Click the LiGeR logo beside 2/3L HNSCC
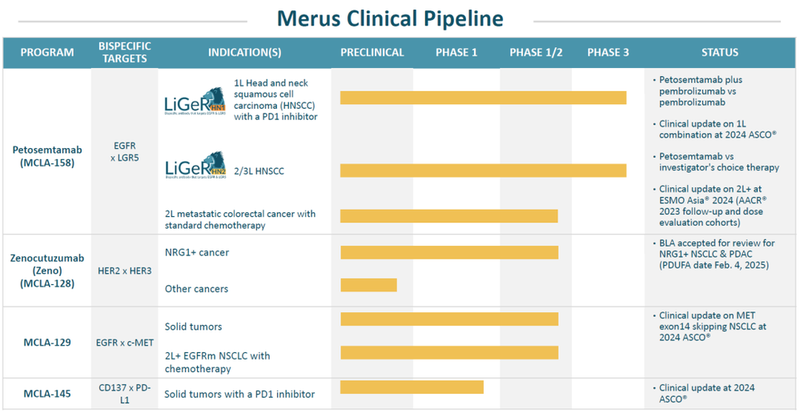800x413 pixels. tap(195, 165)
